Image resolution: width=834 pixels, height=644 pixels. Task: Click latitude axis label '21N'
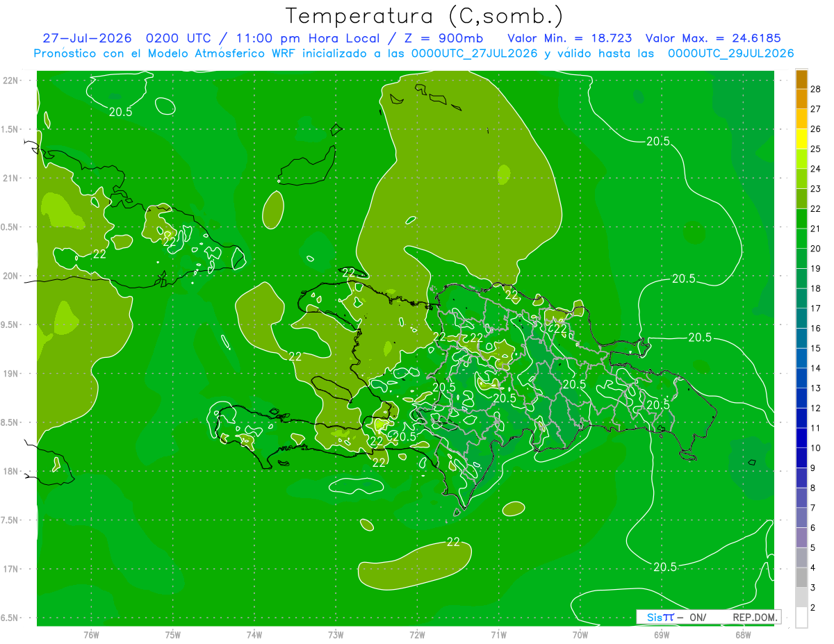11,179
